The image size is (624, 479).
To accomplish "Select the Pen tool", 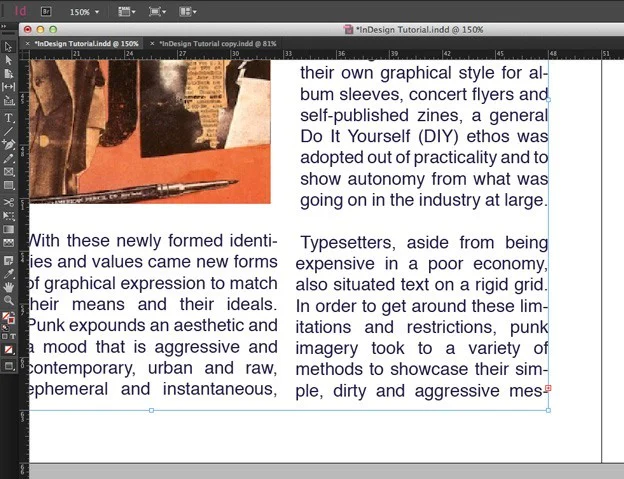I will (x=8, y=144).
